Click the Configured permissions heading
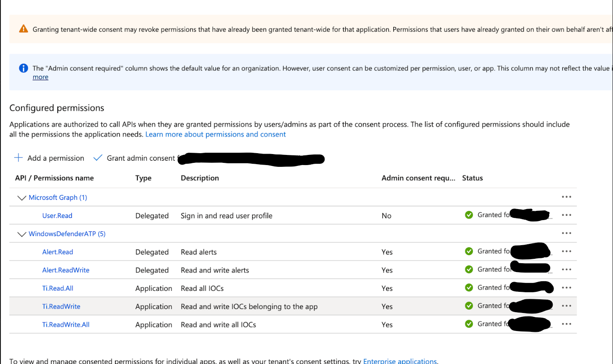The height and width of the screenshot is (364, 613). [57, 108]
